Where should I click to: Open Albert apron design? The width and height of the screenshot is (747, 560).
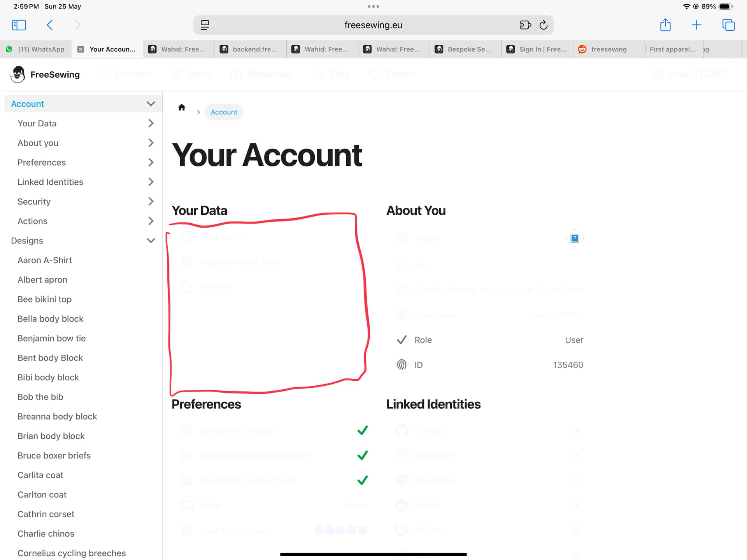click(x=42, y=280)
